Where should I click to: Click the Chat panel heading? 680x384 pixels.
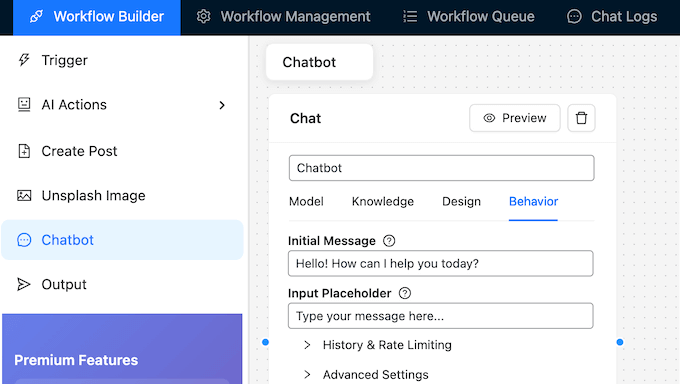coord(305,118)
